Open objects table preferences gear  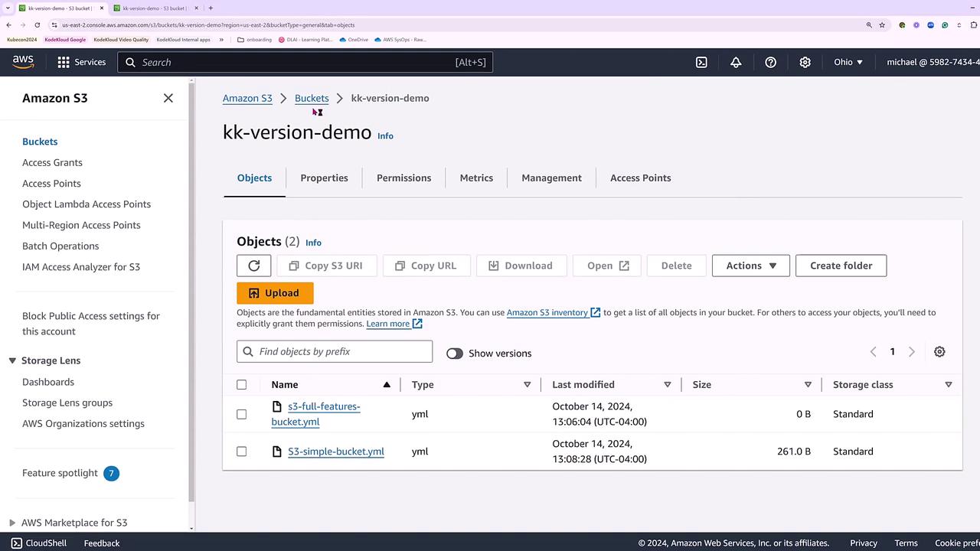939,351
